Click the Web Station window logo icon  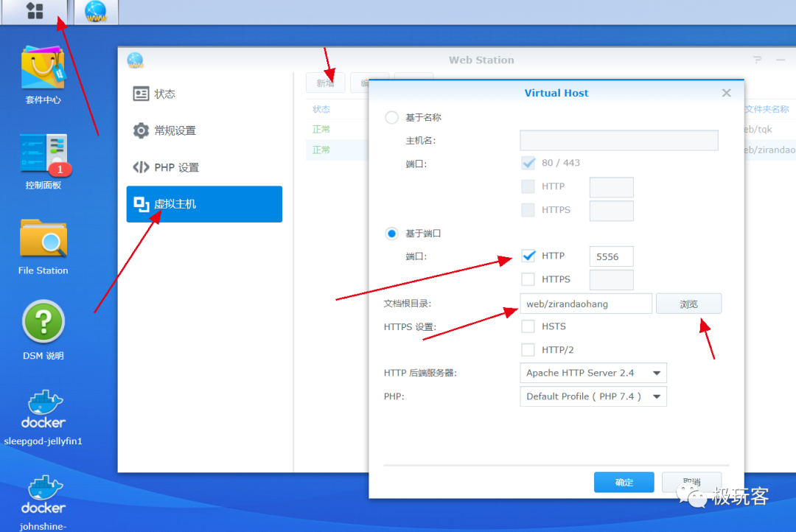[135, 60]
